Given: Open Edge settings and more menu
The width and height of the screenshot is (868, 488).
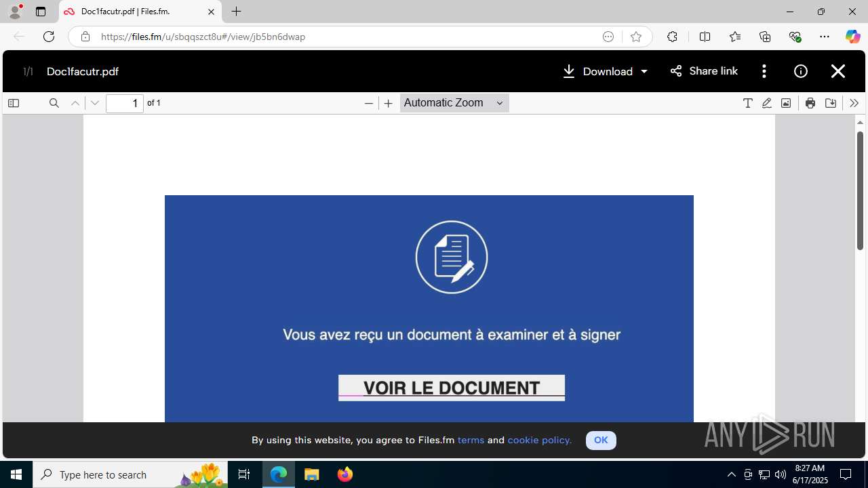Looking at the screenshot, I should pos(825,37).
